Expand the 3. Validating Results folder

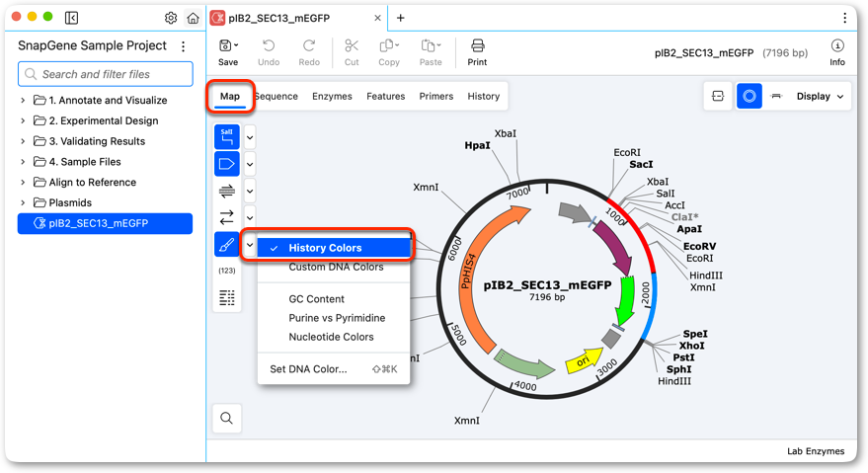[x=23, y=141]
